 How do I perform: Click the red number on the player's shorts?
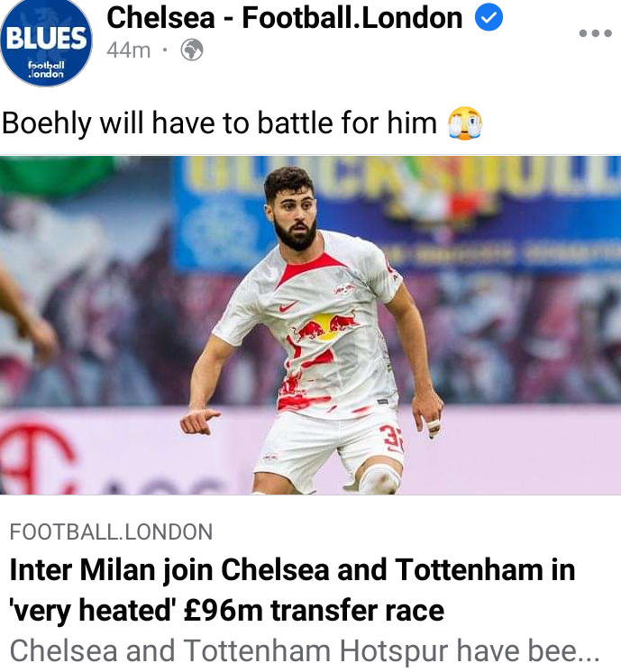(x=392, y=439)
